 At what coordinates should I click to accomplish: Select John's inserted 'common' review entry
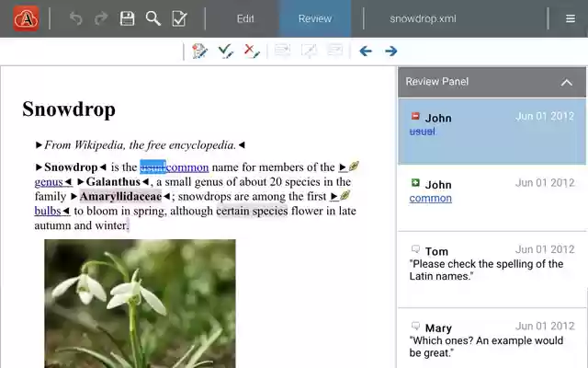click(492, 198)
